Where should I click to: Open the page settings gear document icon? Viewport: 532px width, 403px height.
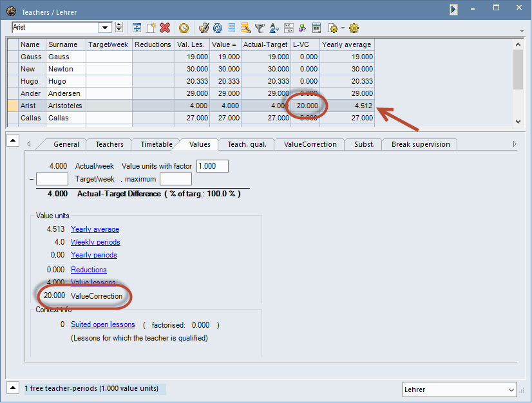333,28
